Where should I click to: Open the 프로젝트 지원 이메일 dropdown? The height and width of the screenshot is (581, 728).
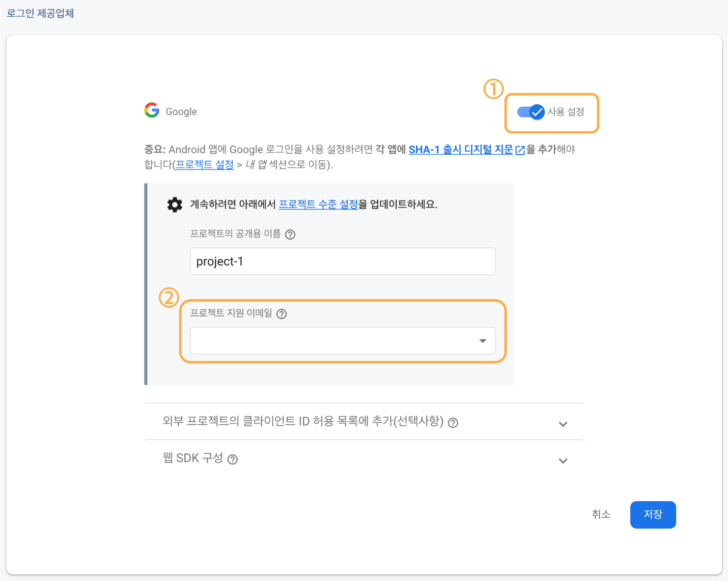tap(342, 341)
